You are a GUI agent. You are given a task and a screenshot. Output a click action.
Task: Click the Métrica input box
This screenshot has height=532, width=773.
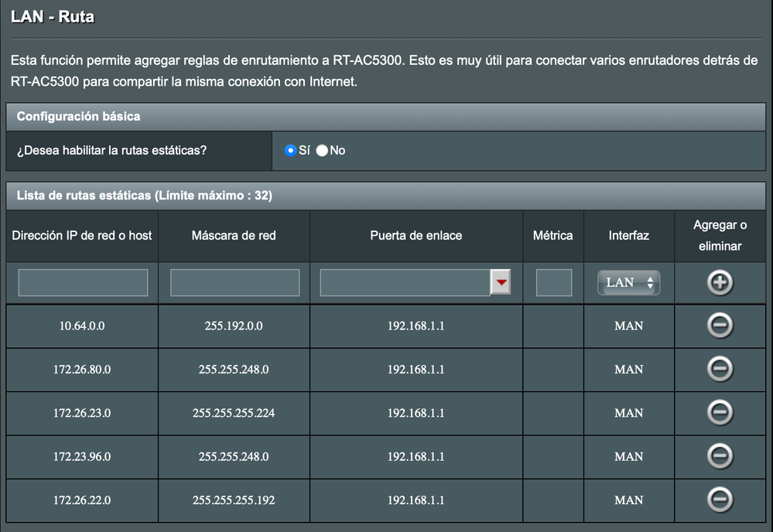(x=552, y=282)
